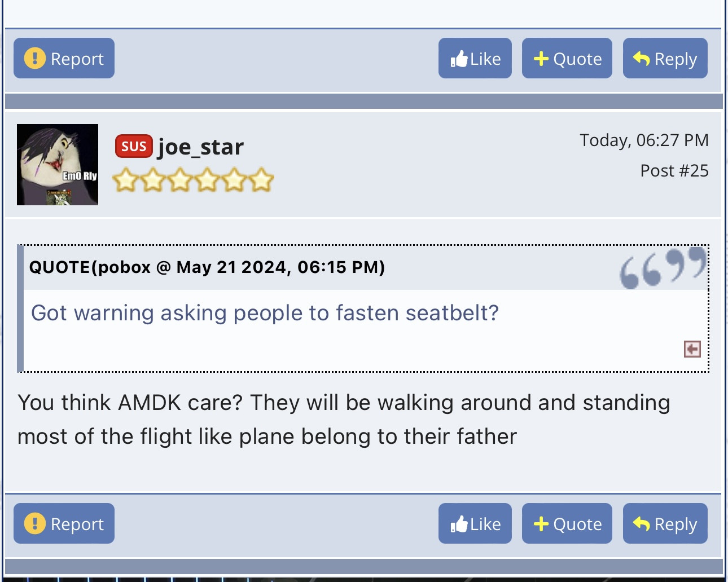
Task: Click the curved arrow icon on bottom Reply
Action: (642, 523)
